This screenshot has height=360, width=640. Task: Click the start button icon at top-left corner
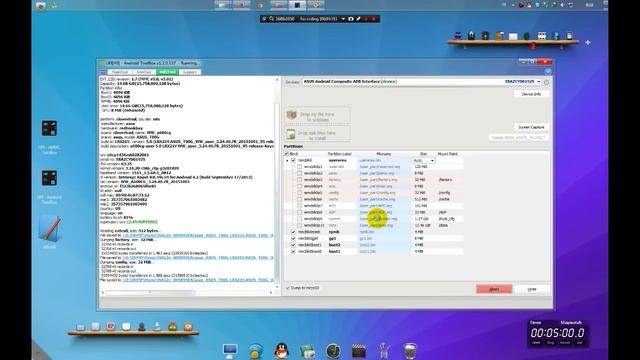click(40, 6)
